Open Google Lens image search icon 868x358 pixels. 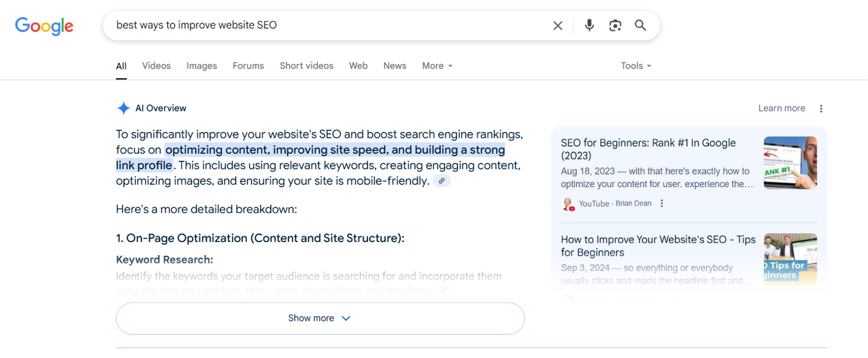[x=615, y=25]
